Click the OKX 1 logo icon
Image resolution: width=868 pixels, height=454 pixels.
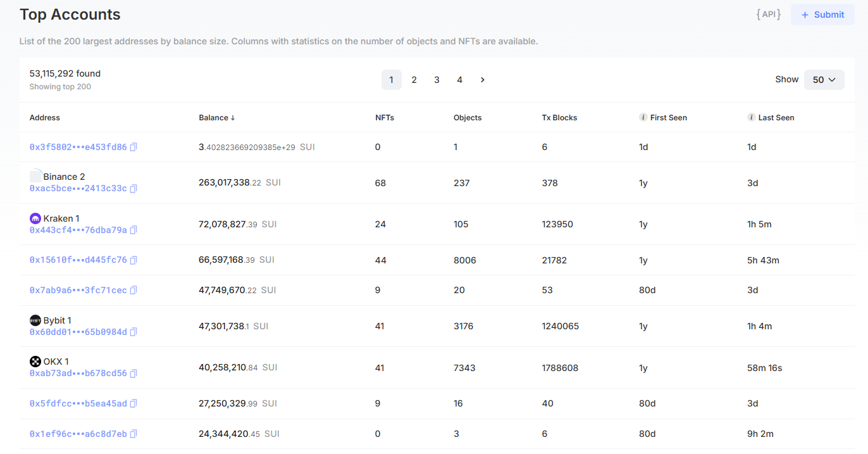click(x=35, y=362)
